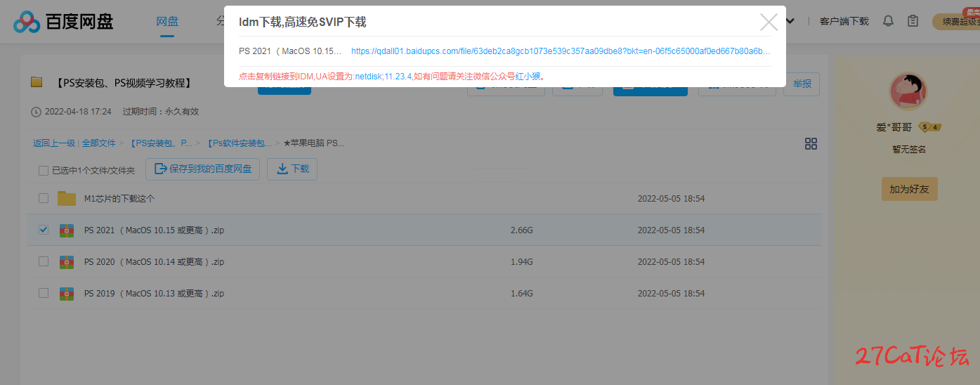This screenshot has height=385, width=980.
Task: Click 返回上一级 link
Action: pyautogui.click(x=54, y=143)
